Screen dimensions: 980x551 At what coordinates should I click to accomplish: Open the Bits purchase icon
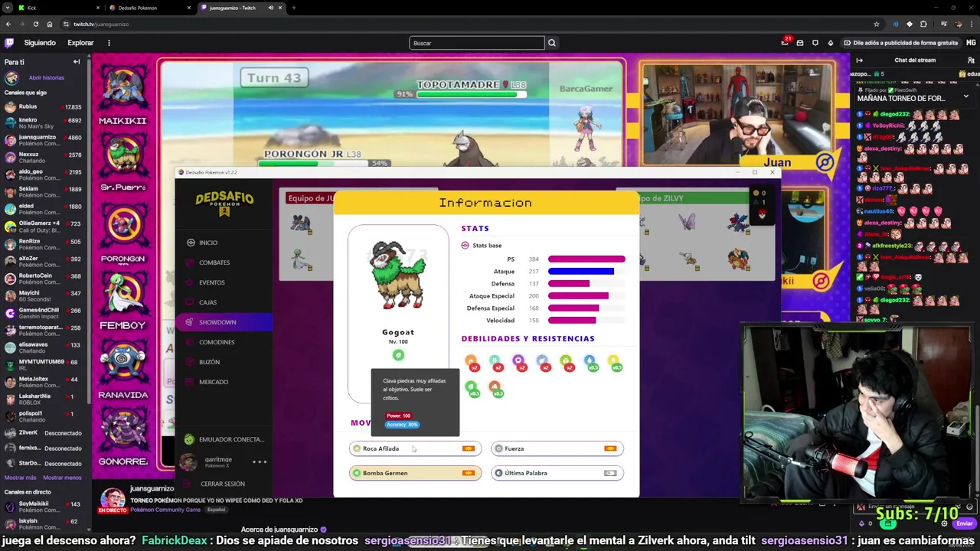[831, 43]
